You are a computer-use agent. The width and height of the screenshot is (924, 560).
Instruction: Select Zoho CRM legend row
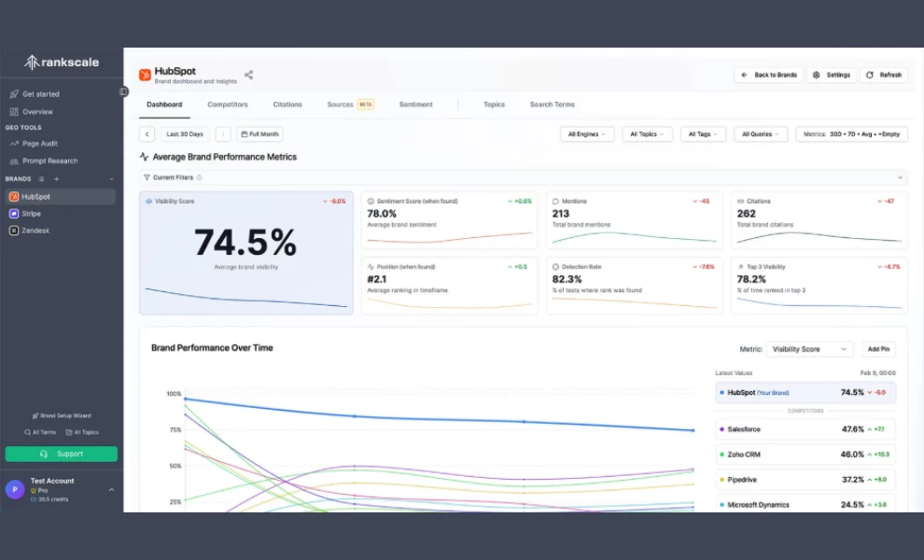tap(805, 455)
